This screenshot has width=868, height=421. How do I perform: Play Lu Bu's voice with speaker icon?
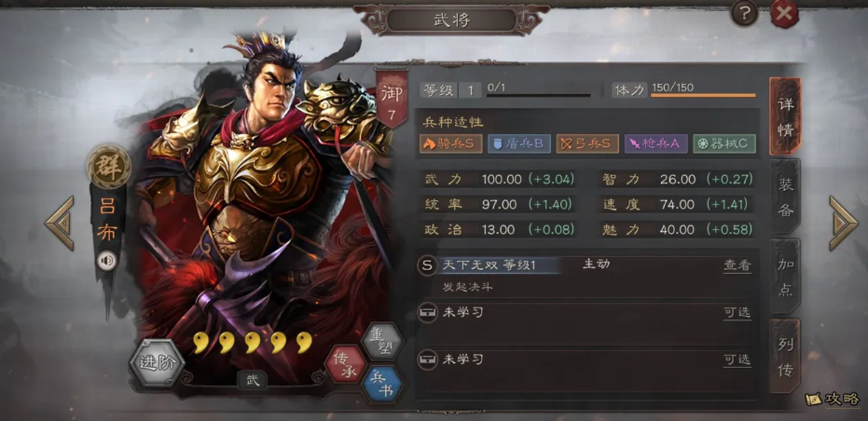pos(107,260)
